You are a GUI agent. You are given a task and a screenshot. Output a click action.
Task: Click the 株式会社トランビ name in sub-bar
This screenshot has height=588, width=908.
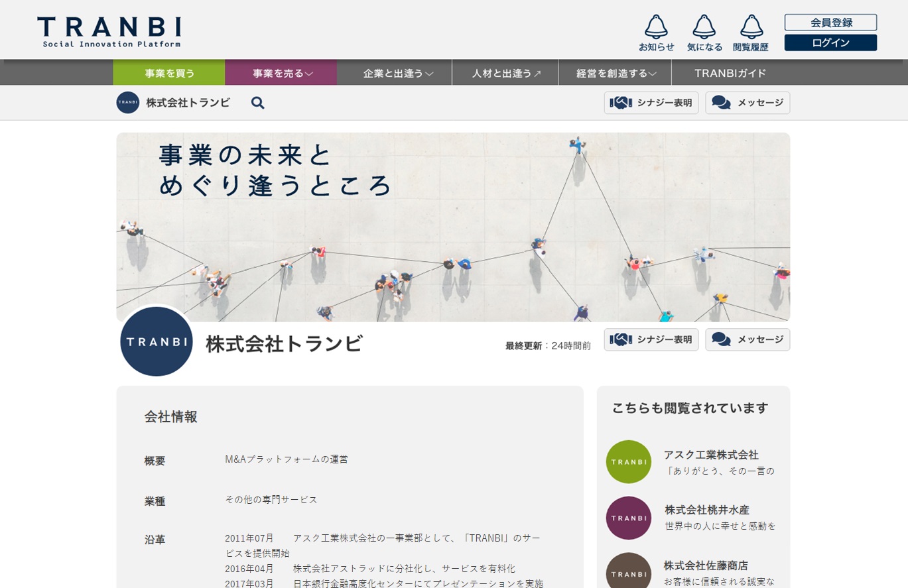coord(188,103)
